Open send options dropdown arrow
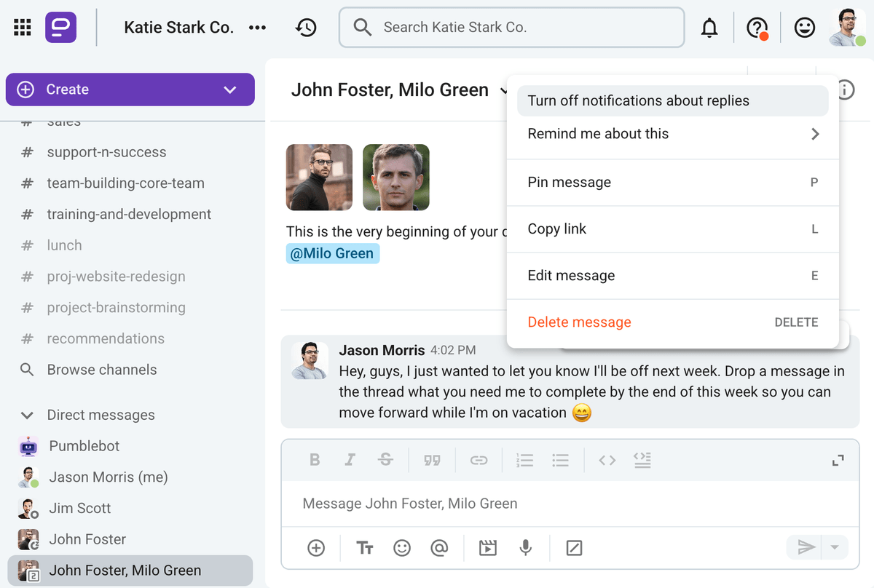Screen dimensions: 874x588 click(x=835, y=547)
